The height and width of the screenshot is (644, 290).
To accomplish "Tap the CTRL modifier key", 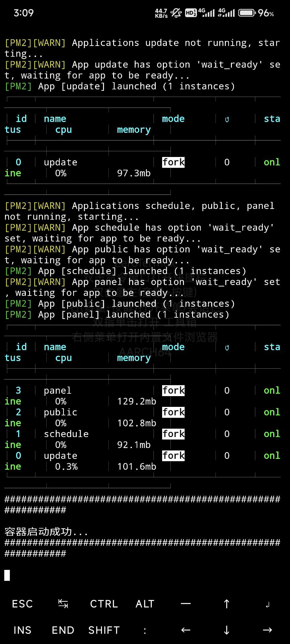I will [104, 604].
